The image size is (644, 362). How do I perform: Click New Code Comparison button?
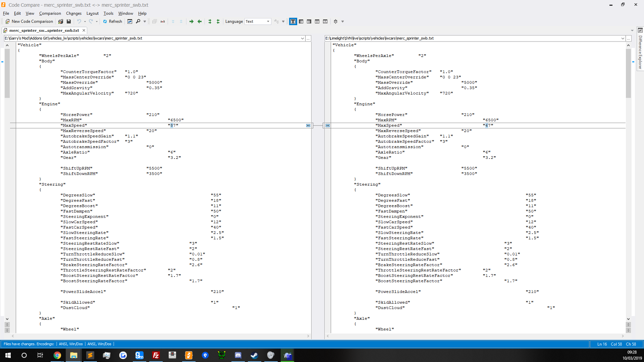[29, 21]
